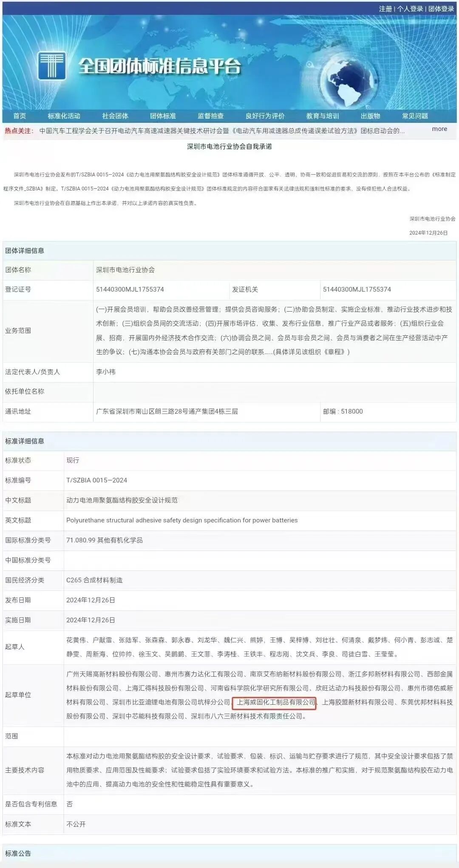459x868 pixels.
Task: Open the hot news headline about 电动汽车高速减速器
Action: tap(222, 131)
